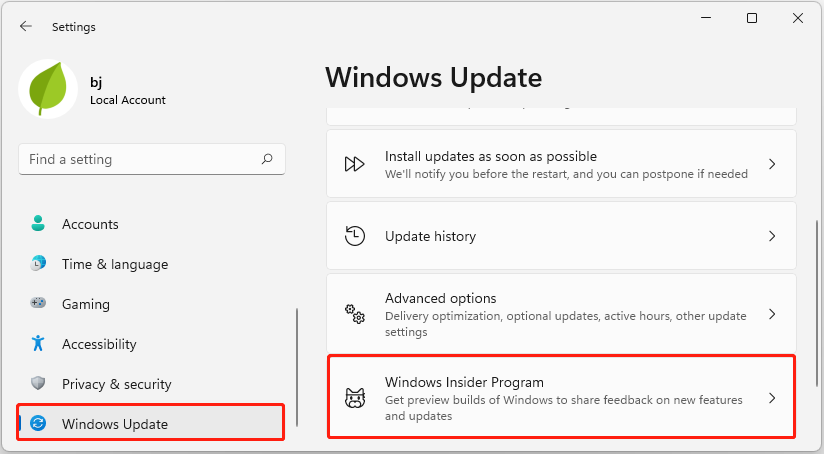Click the Advanced options gears icon

(355, 314)
